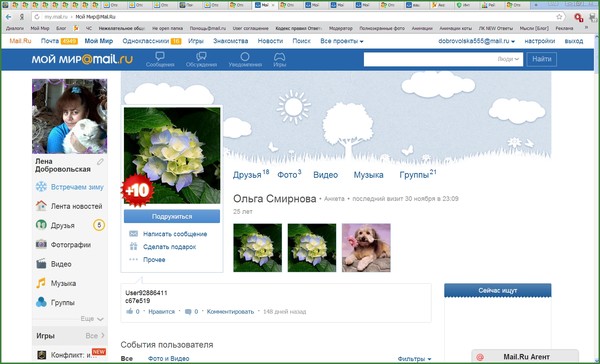Click the MoйMир@mail.ru logo
This screenshot has height=364, width=600.
point(82,59)
